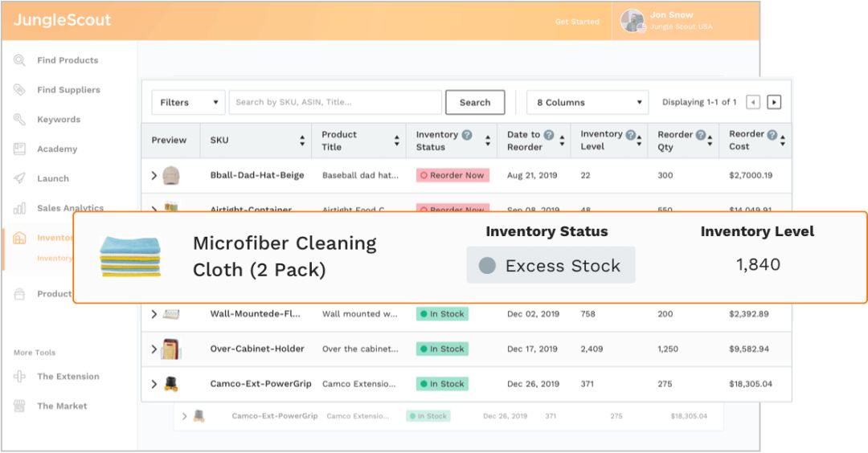Click the Search button

[x=475, y=103]
